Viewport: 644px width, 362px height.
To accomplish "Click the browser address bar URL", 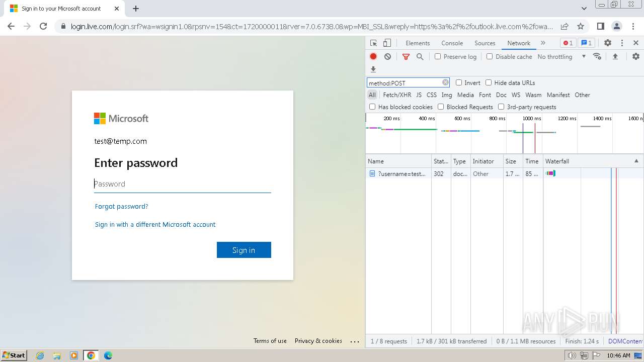I will click(312, 26).
